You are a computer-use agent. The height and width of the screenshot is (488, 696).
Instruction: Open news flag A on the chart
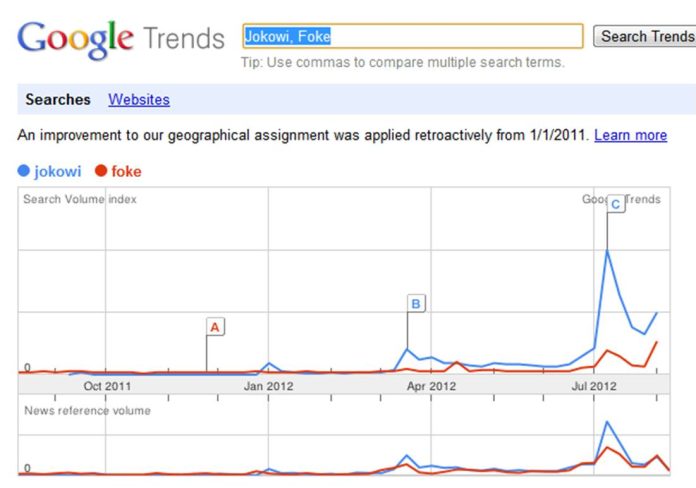tap(214, 326)
